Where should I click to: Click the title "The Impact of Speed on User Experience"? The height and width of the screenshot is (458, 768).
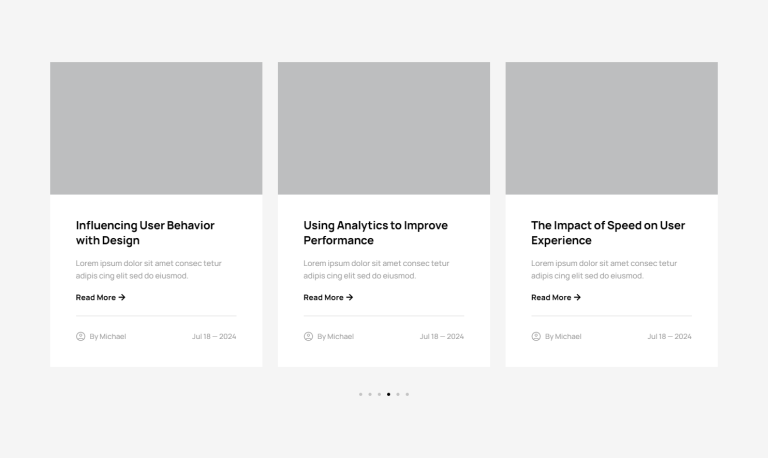coord(607,233)
